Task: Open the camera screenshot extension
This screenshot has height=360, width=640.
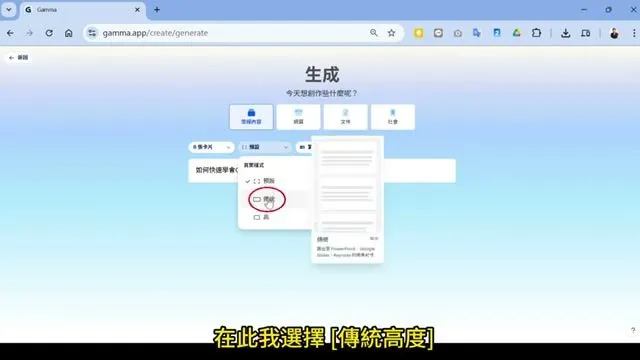Action: pos(458,33)
